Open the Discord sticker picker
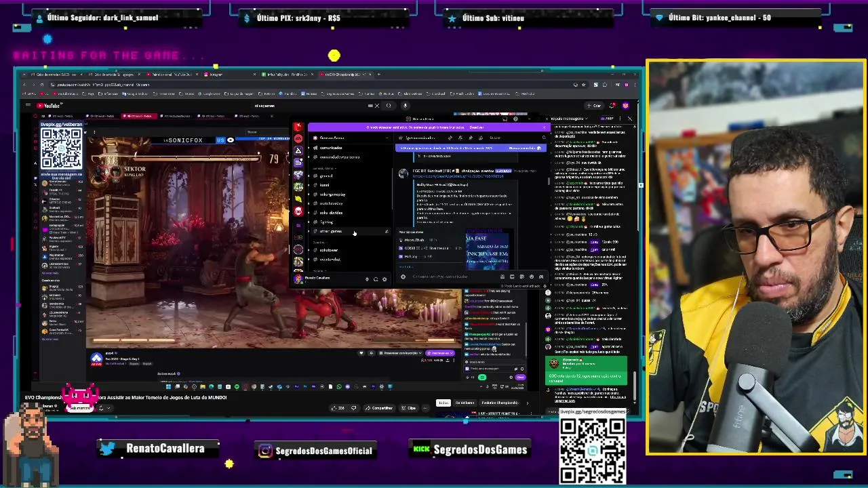This screenshot has width=868, height=488. click(521, 277)
